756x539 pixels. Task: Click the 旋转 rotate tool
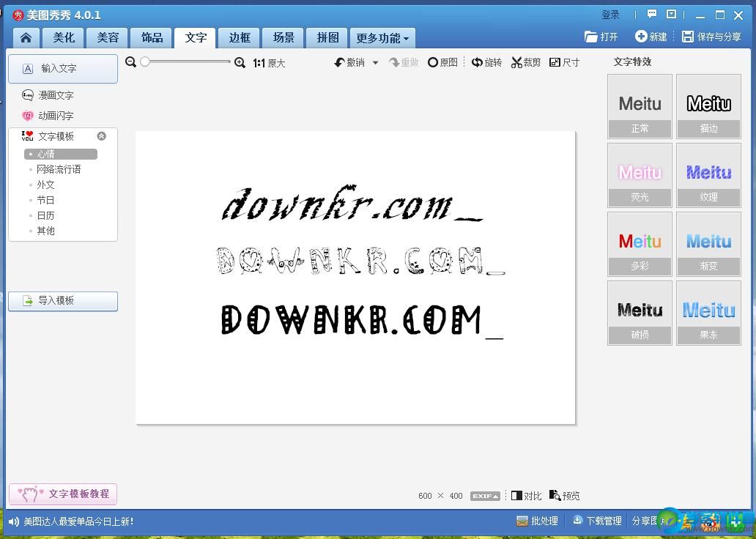coord(487,63)
